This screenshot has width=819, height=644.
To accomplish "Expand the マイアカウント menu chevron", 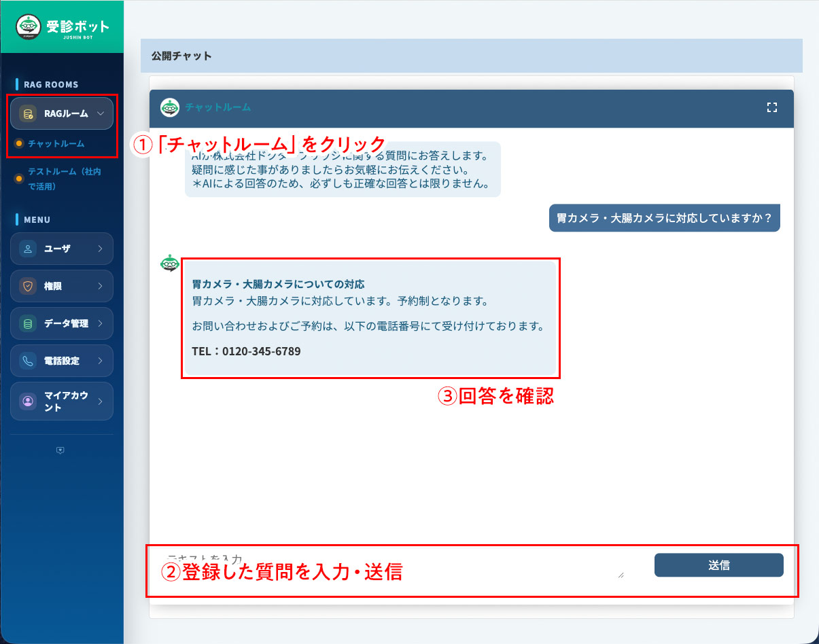I will [x=100, y=401].
